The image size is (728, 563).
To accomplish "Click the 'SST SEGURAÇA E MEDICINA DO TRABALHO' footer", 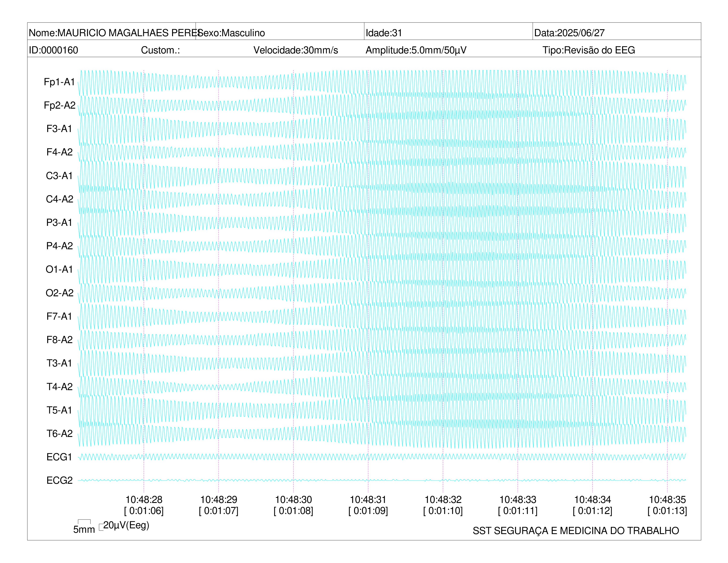I will click(576, 531).
